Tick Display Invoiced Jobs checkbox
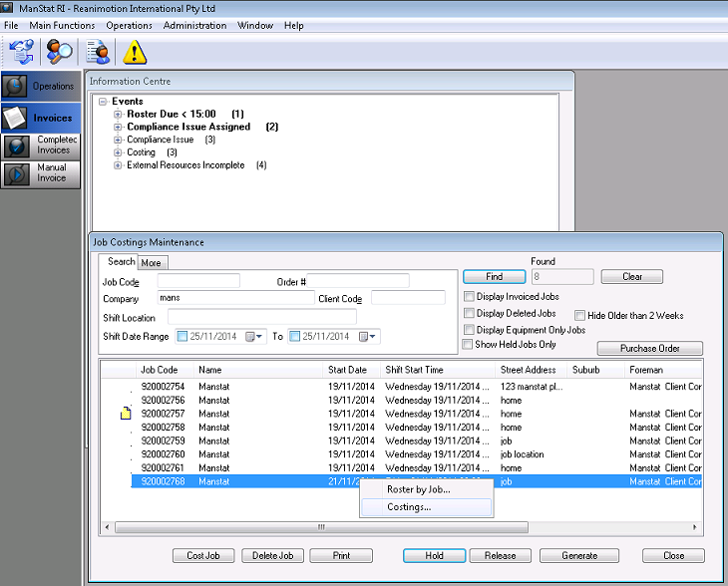Viewport: 728px width, 586px height. [469, 296]
